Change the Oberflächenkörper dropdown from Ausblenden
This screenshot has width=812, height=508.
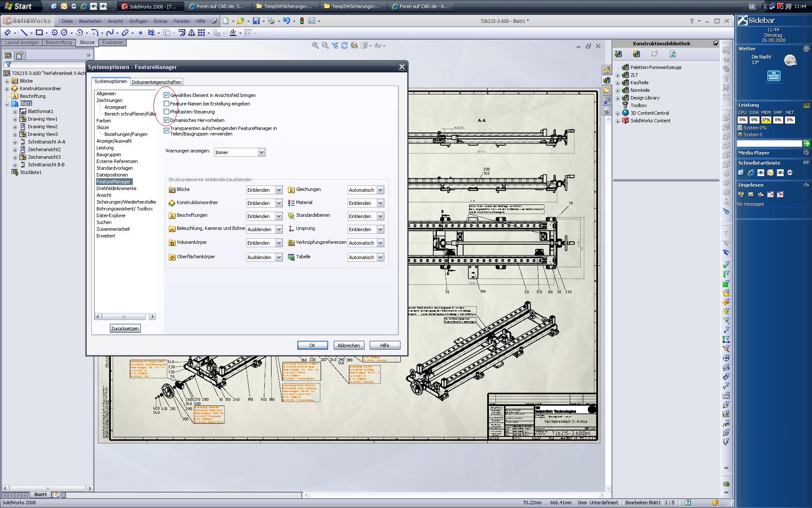tap(278, 257)
